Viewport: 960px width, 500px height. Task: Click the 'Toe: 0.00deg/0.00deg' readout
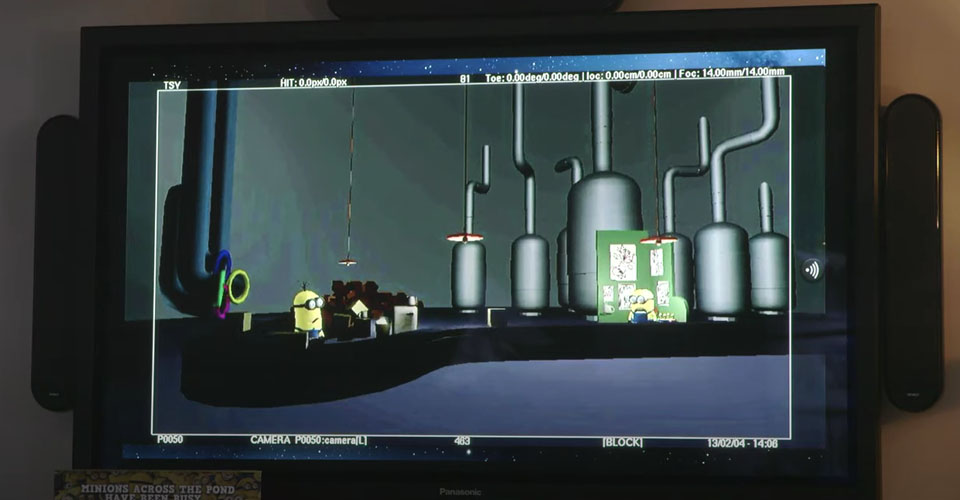coord(531,77)
